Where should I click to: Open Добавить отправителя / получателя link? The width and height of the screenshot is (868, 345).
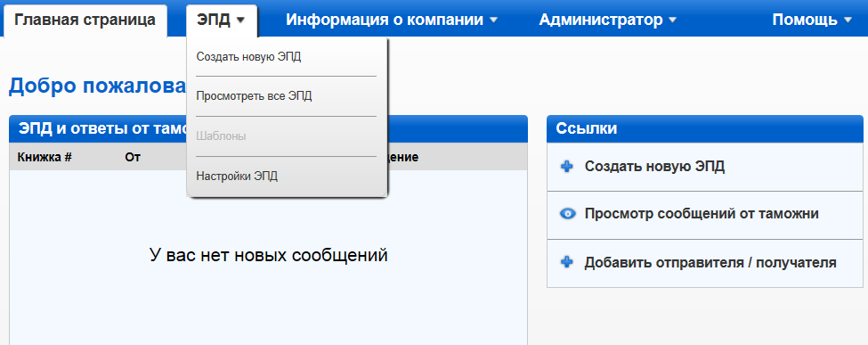click(710, 262)
